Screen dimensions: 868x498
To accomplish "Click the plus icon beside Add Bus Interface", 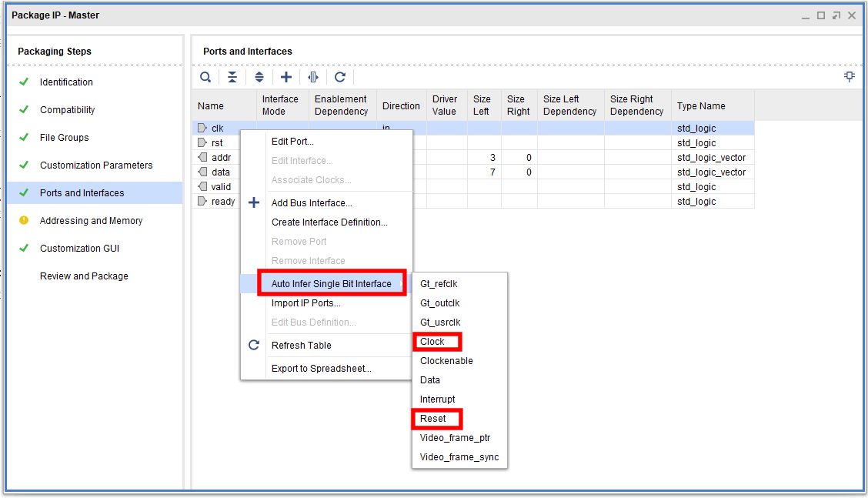I will tap(253, 202).
